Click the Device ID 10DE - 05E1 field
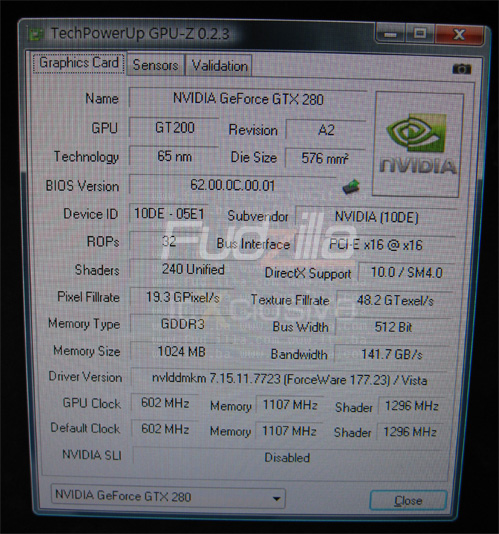This screenshot has height=534, width=499. point(169,214)
